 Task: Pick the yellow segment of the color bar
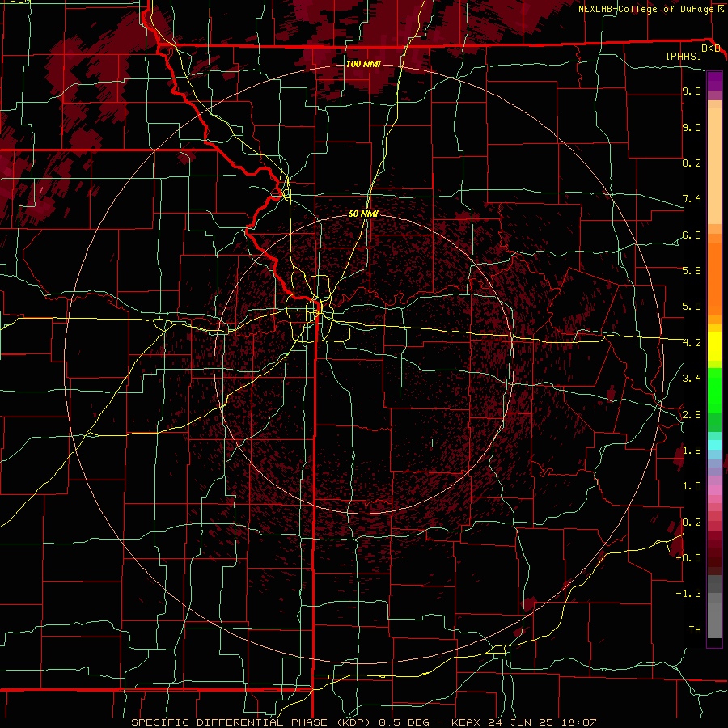[x=714, y=346]
